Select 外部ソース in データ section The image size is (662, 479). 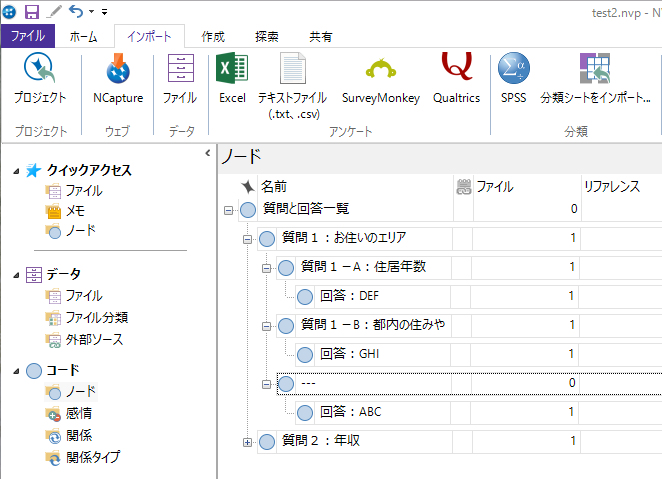click(x=94, y=339)
